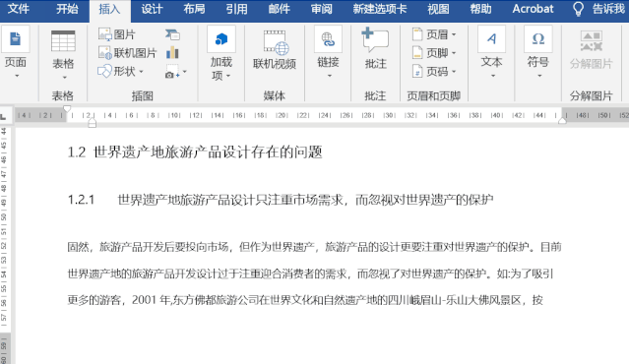Expand the 链接 dropdown arrow
The height and width of the screenshot is (364, 629).
(330, 76)
